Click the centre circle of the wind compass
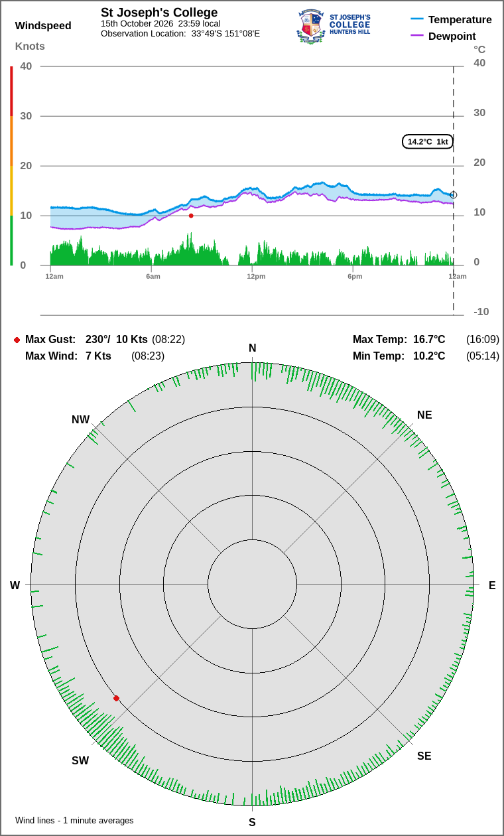Screen dimensions: 504x836 click(x=252, y=585)
